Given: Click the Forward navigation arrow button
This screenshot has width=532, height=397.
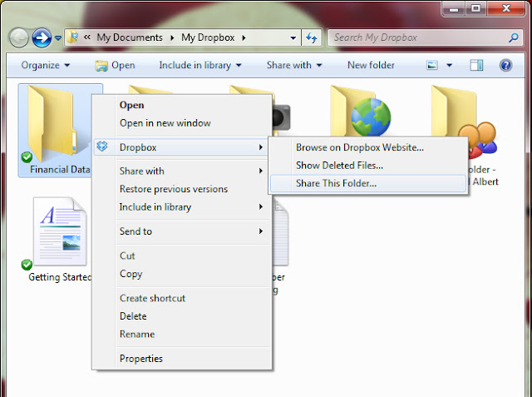Looking at the screenshot, I should coord(42,37).
